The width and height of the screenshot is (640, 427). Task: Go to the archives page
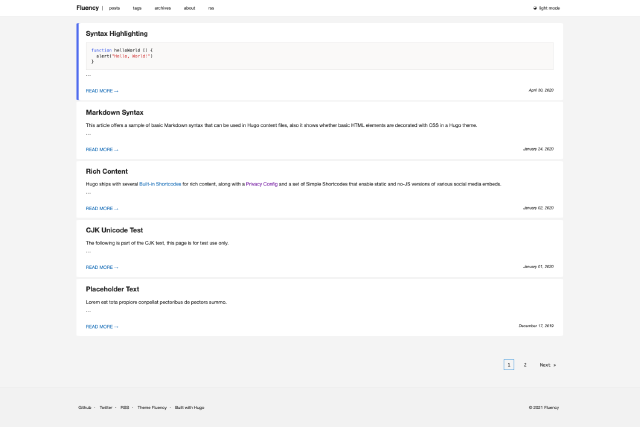coord(162,7)
